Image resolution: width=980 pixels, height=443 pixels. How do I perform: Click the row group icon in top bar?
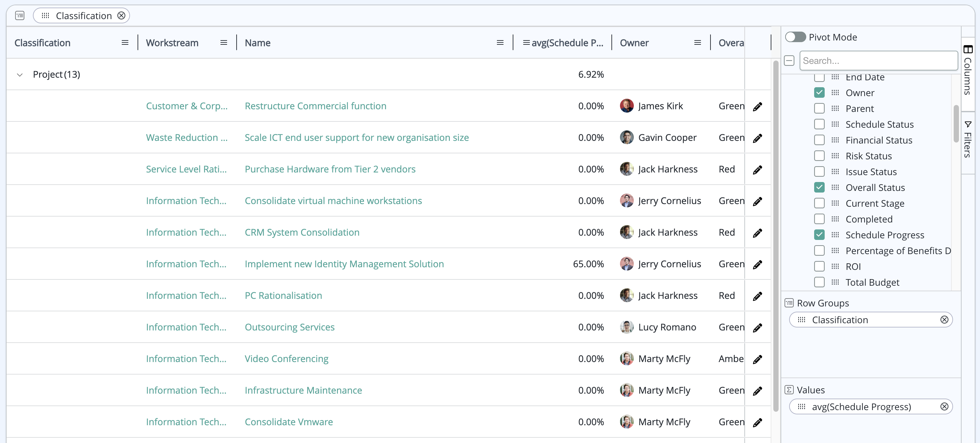(20, 15)
